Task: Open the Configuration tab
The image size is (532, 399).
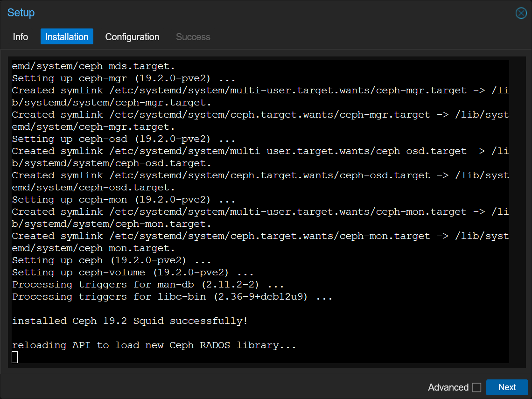Action: coord(133,37)
